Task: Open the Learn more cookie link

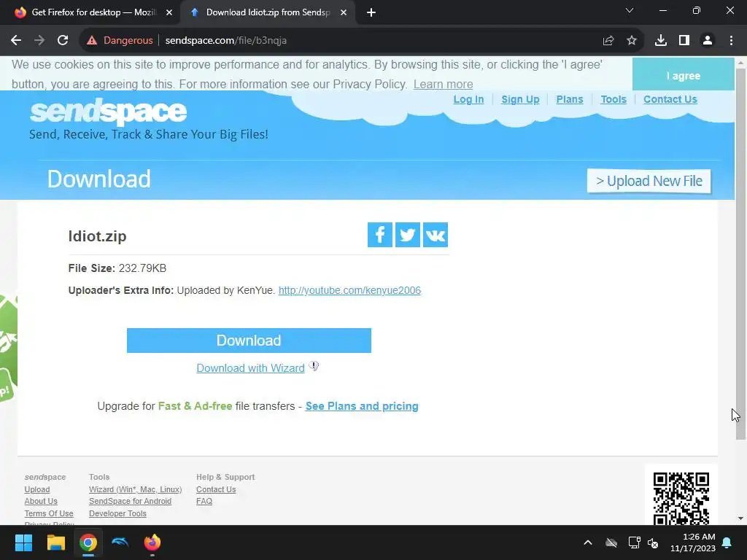Action: [443, 85]
